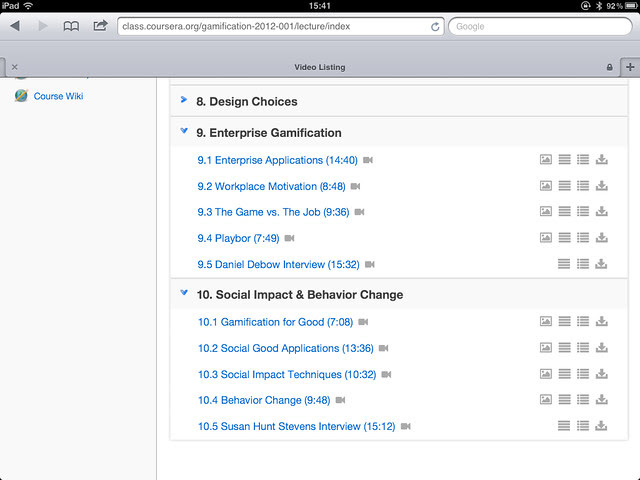640x480 pixels.
Task: Open subtitles text icon for Daniel Debow Interview
Action: tap(564, 264)
